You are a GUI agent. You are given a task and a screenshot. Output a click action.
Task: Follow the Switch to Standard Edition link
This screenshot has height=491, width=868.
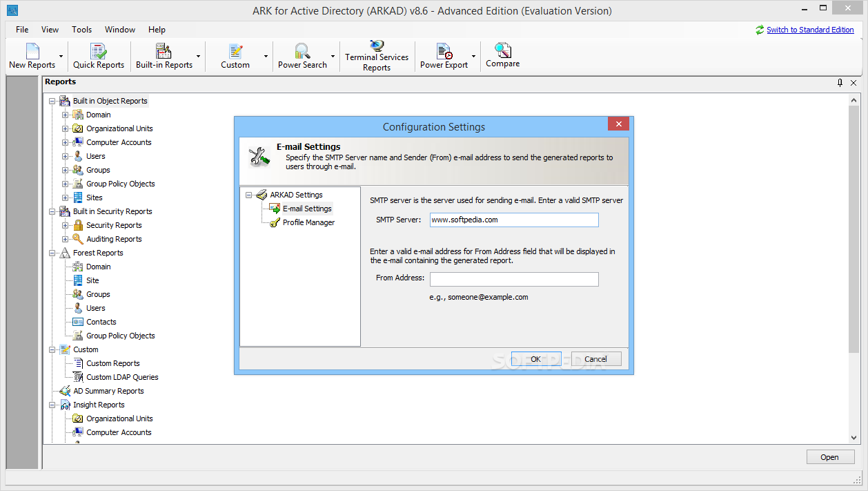tap(810, 30)
